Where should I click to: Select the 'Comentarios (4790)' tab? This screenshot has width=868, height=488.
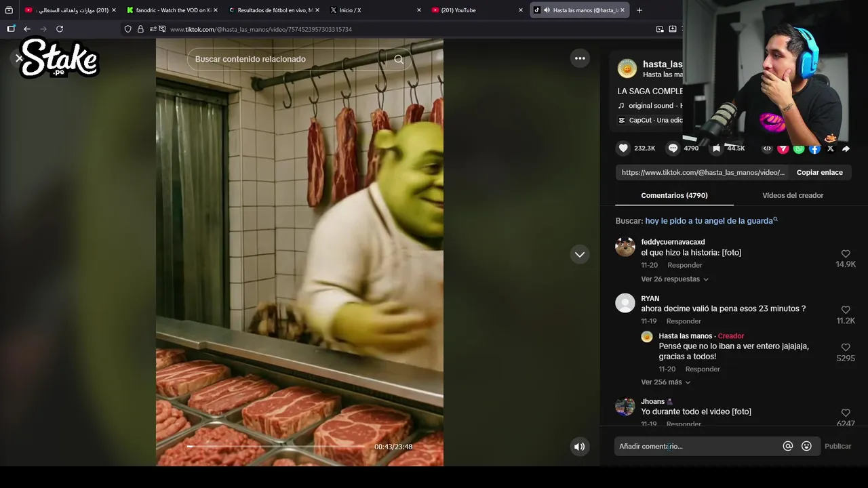click(674, 195)
